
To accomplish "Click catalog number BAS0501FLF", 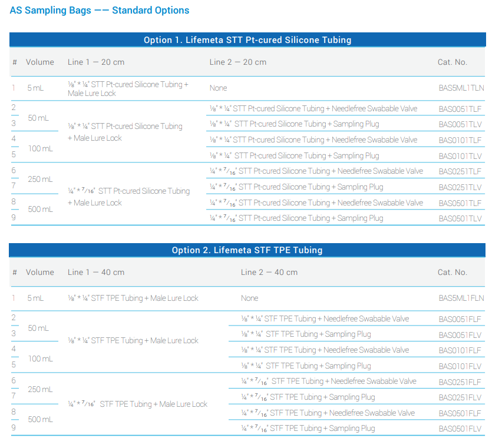I will tap(460, 413).
